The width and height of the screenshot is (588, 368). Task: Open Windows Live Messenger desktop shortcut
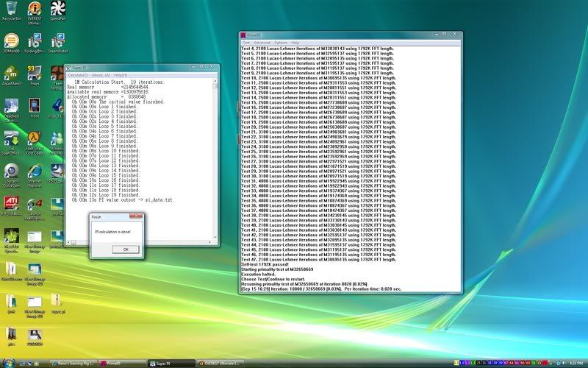click(x=57, y=143)
